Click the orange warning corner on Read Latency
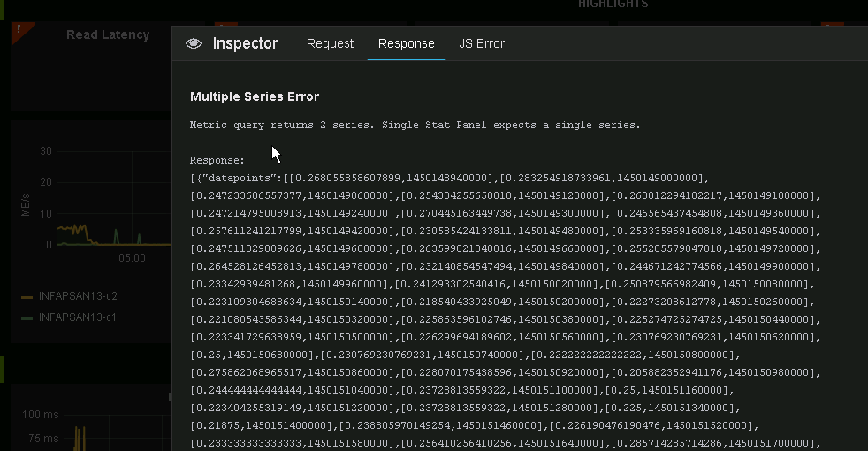 coord(19,31)
